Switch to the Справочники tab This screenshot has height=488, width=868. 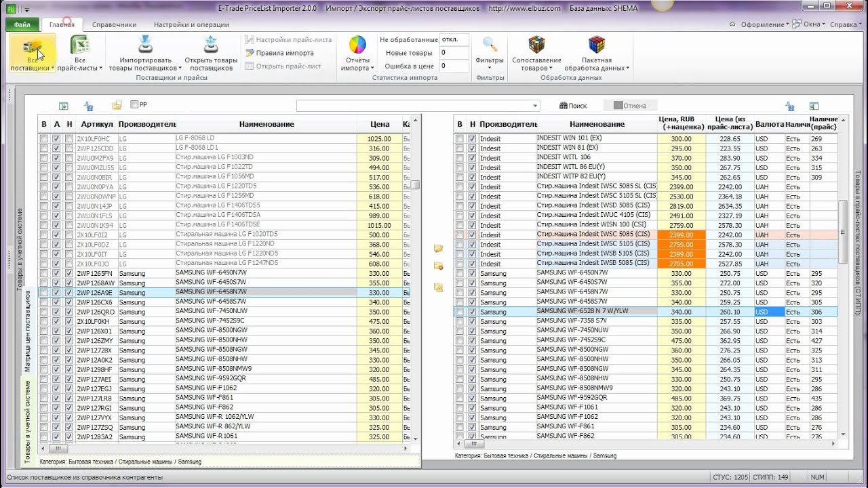point(114,24)
